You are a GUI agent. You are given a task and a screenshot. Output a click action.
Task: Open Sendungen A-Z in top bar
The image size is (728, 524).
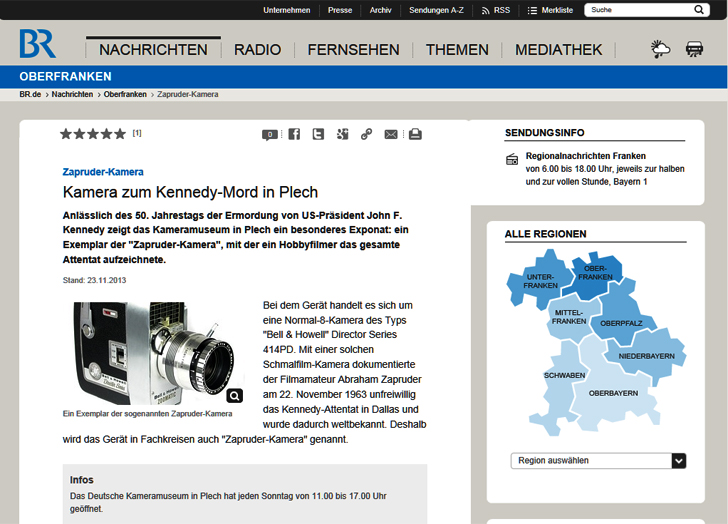tap(436, 10)
